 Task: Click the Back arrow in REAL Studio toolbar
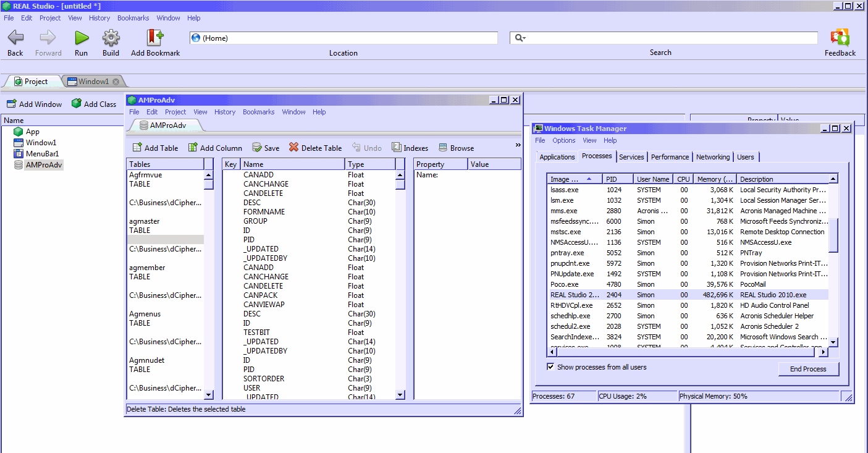tap(15, 38)
